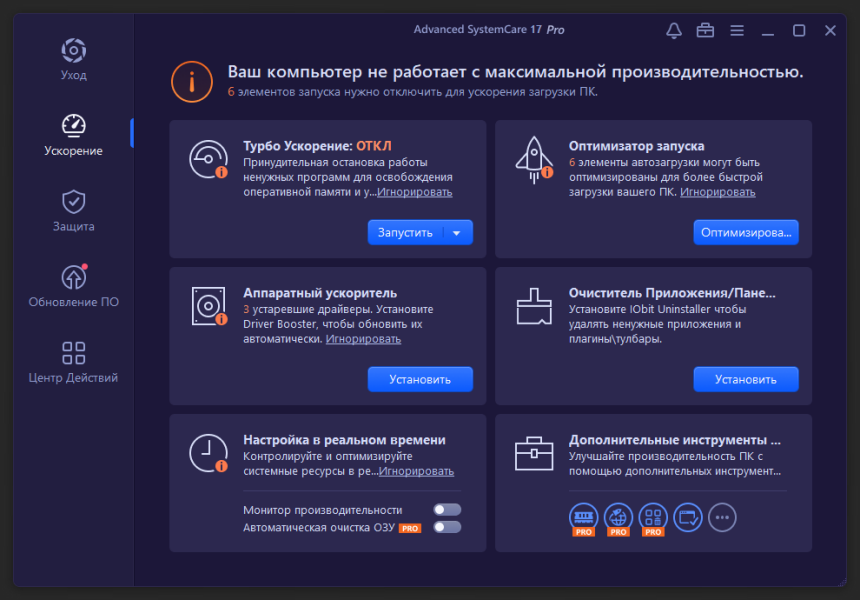Enable Автоматическая очистка ОЗУ toggle

point(447,527)
